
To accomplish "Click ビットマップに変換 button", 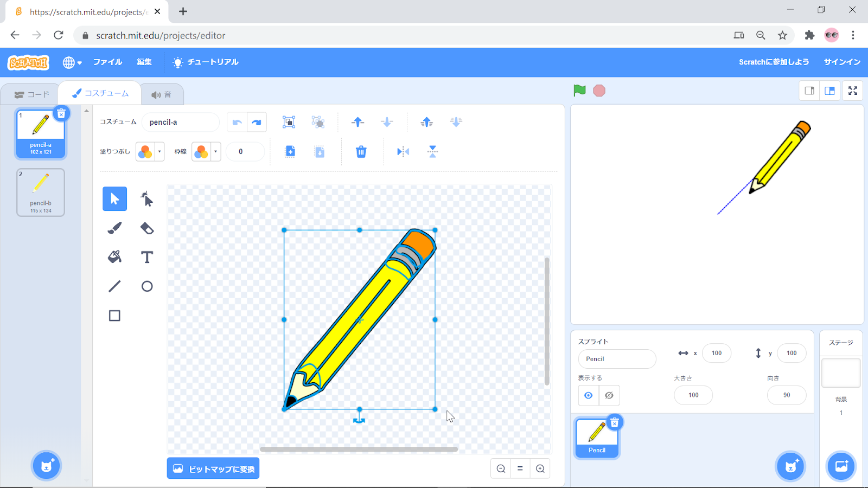I will [213, 468].
